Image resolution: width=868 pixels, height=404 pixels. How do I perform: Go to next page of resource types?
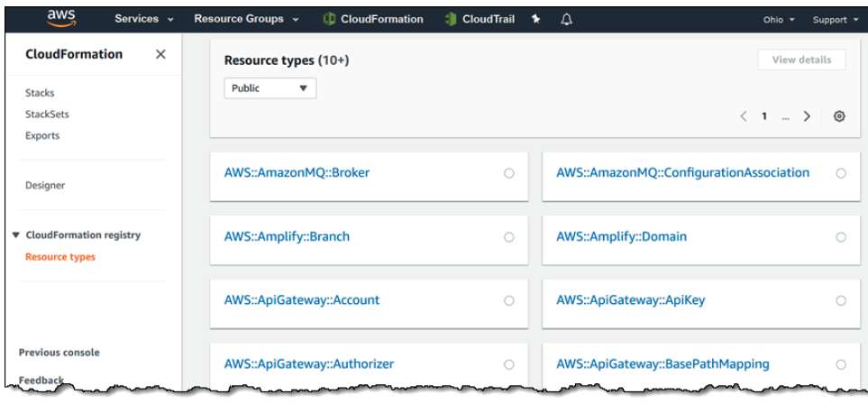pyautogui.click(x=807, y=116)
